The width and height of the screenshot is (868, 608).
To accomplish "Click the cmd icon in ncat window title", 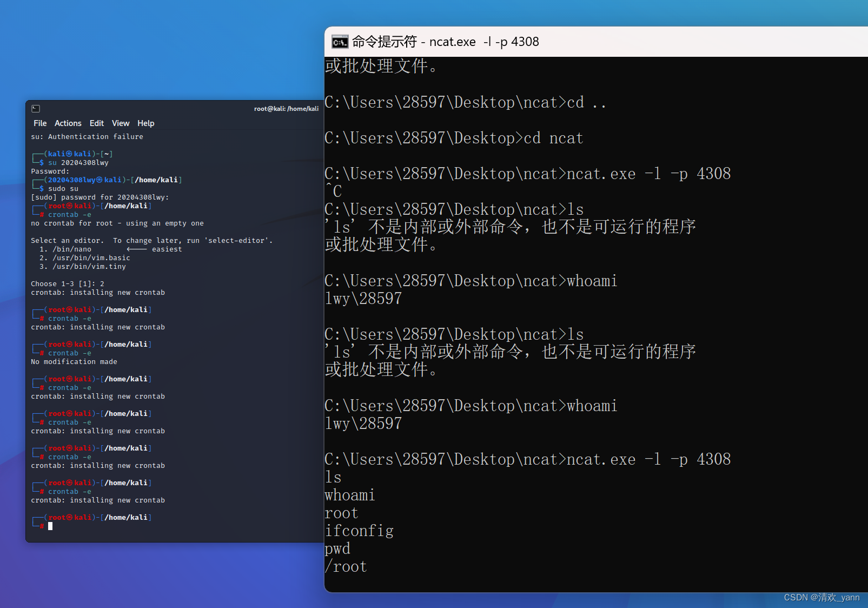I will click(340, 42).
